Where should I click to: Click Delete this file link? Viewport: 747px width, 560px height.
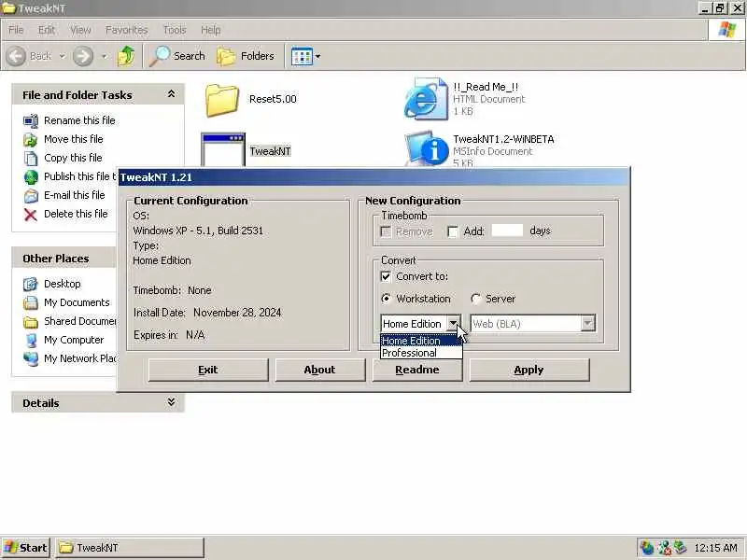pos(76,214)
